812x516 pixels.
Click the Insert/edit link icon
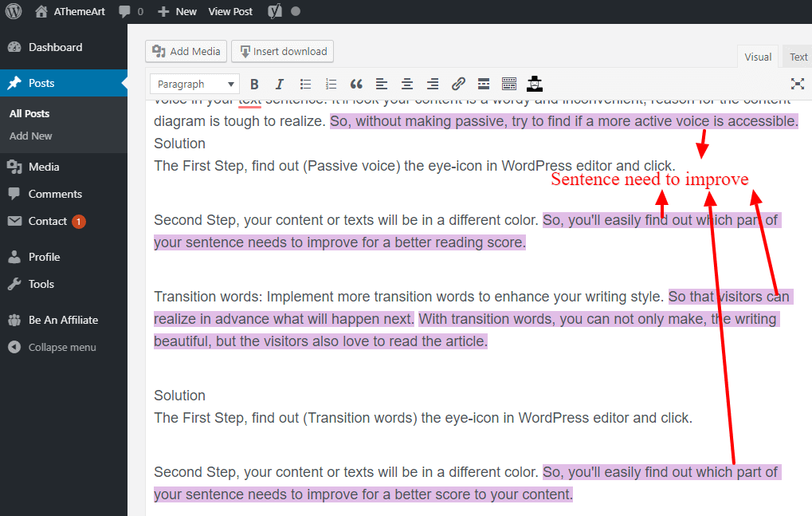(x=458, y=84)
